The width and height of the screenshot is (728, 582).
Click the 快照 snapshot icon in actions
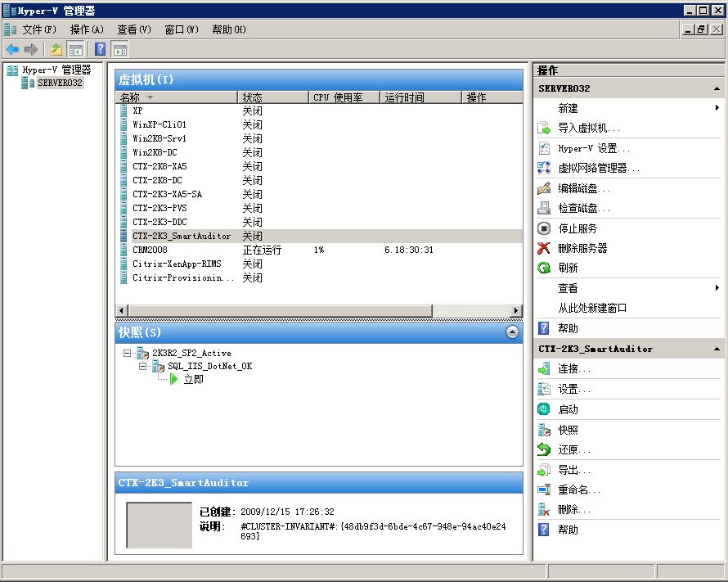tap(544, 430)
